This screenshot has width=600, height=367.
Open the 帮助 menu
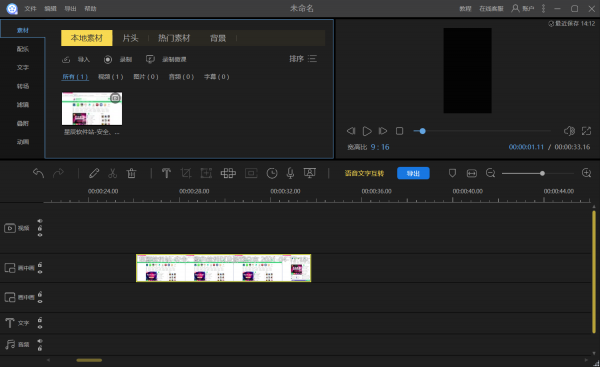[90, 8]
